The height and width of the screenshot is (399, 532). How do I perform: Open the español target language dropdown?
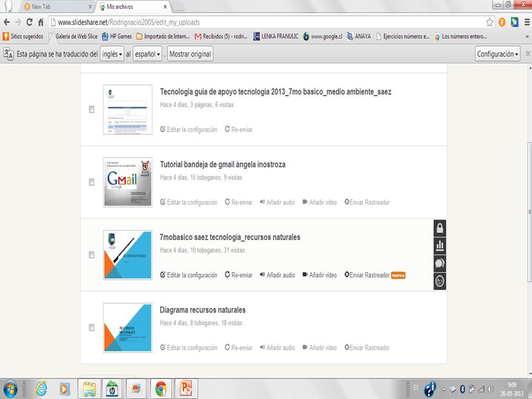pos(147,54)
